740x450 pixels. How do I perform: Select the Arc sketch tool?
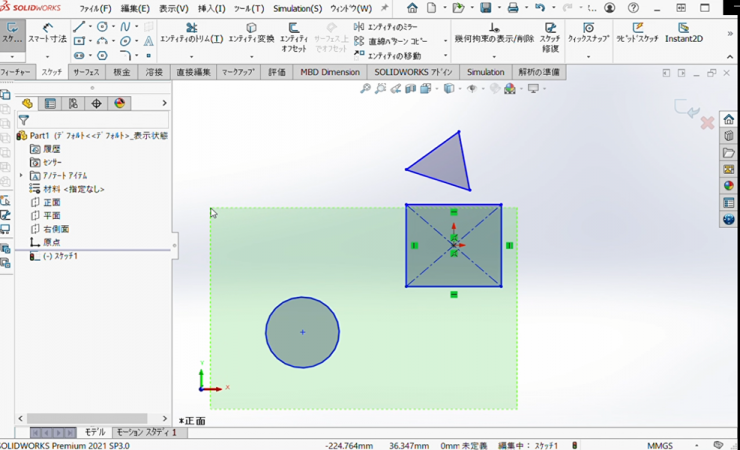(x=102, y=41)
